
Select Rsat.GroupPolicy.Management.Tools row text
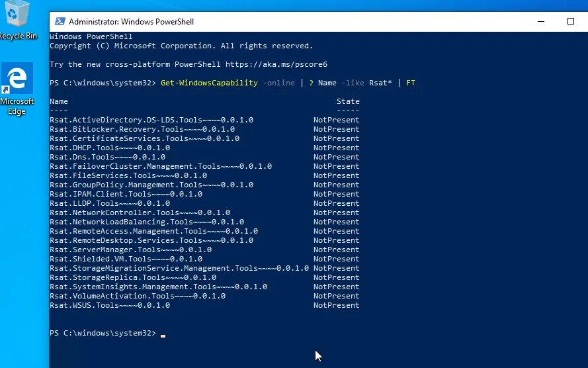(x=151, y=185)
